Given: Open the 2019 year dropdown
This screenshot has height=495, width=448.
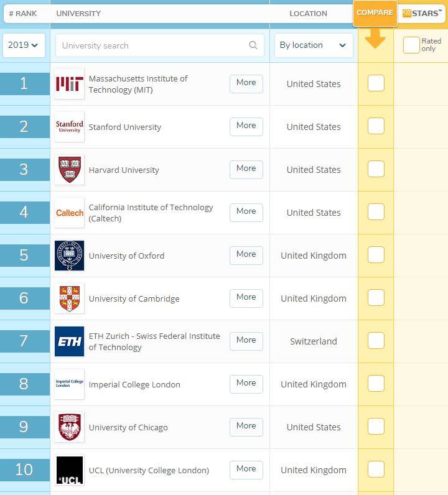Looking at the screenshot, I should [24, 45].
